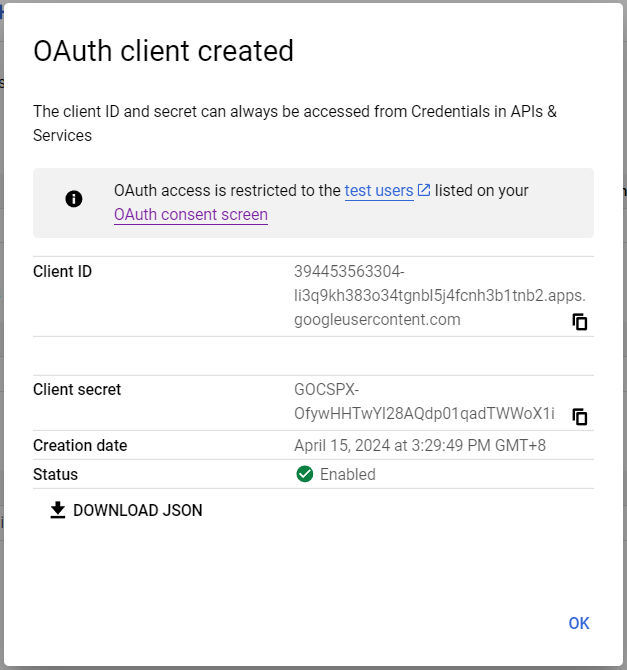
Task: Copy the Client secret to clipboard
Action: pyautogui.click(x=580, y=416)
